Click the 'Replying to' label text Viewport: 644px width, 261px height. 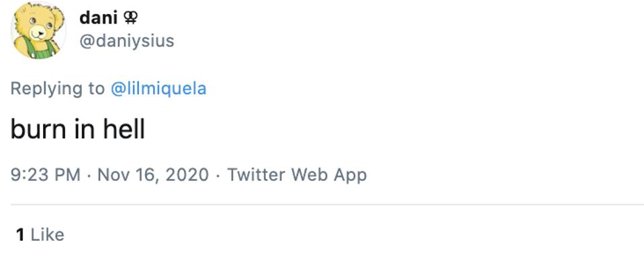[58, 89]
